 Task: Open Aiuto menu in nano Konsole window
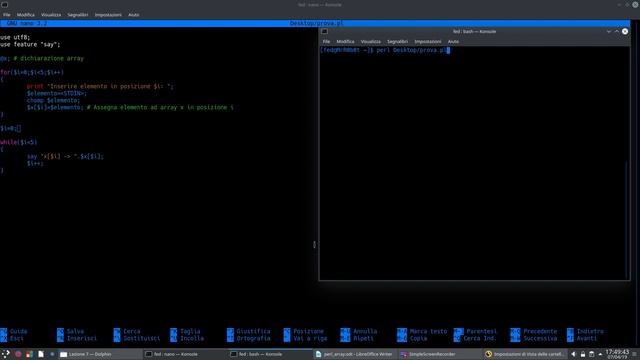[134, 15]
